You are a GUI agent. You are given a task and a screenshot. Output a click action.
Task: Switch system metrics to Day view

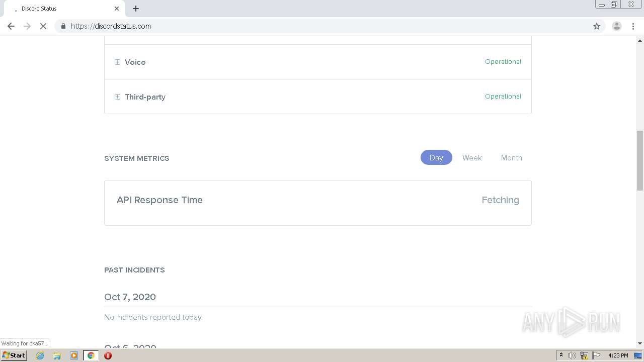tap(436, 157)
